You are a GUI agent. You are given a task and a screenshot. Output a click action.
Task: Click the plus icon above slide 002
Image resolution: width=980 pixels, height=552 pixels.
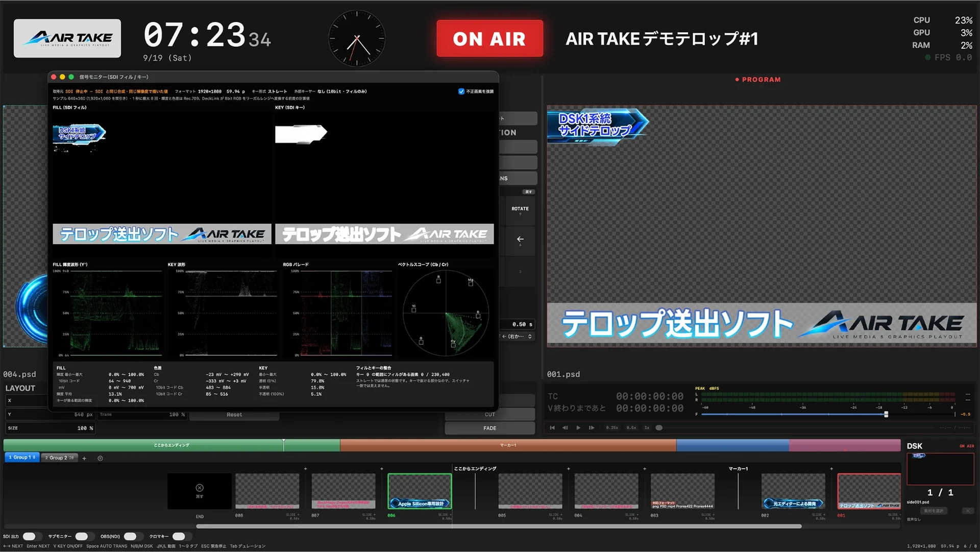(831, 468)
